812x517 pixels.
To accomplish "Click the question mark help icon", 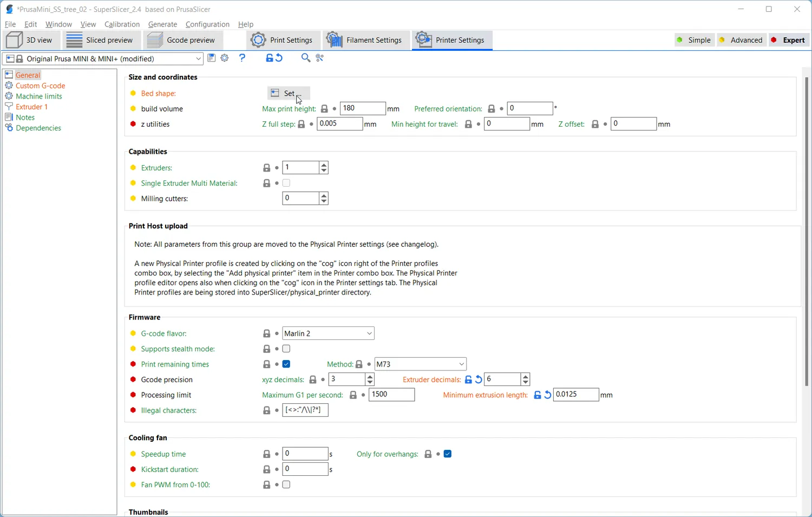I will [x=242, y=58].
